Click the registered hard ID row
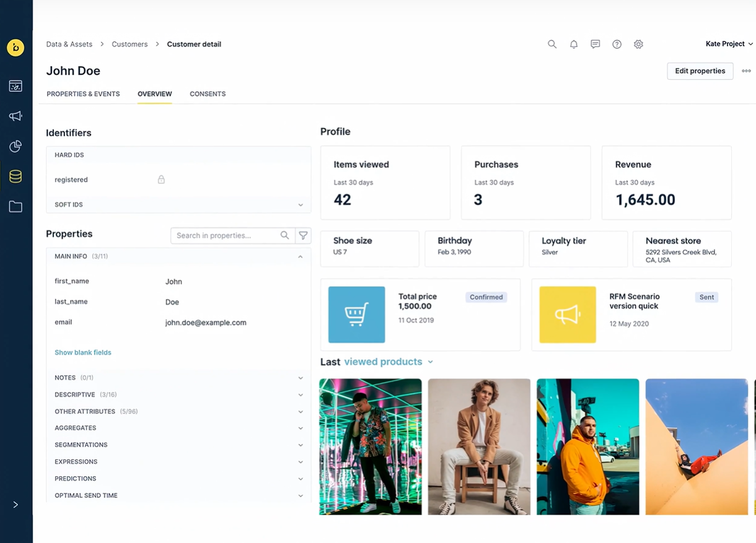Image resolution: width=756 pixels, height=543 pixels. coord(178,180)
